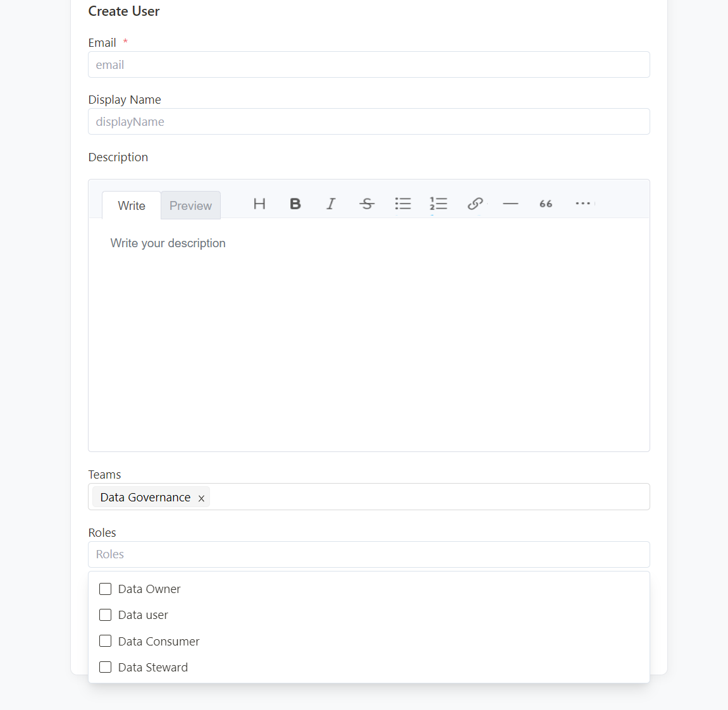The height and width of the screenshot is (710, 728).
Task: Insert a hyperlink in the description
Action: tap(475, 204)
